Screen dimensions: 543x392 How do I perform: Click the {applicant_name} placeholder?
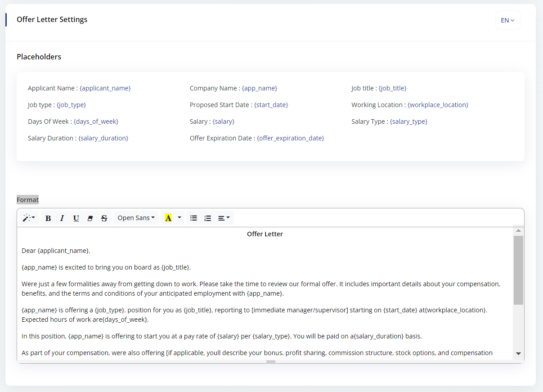pos(105,88)
